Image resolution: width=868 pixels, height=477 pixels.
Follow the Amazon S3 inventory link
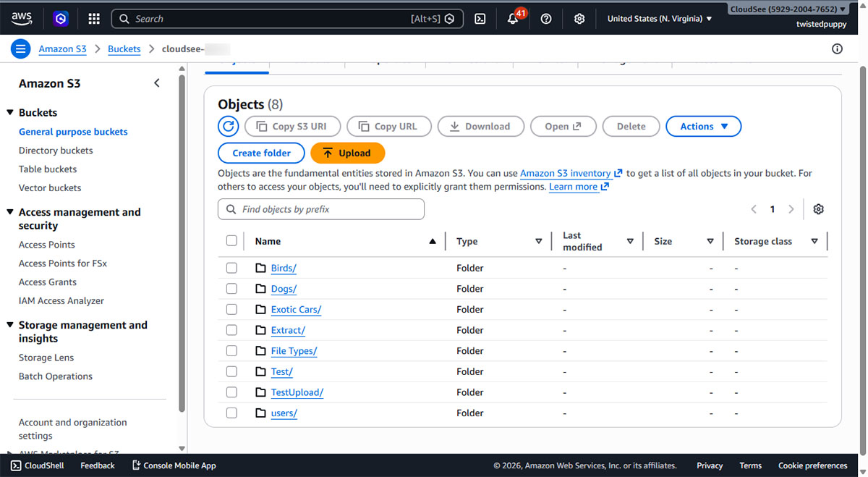pyautogui.click(x=571, y=174)
